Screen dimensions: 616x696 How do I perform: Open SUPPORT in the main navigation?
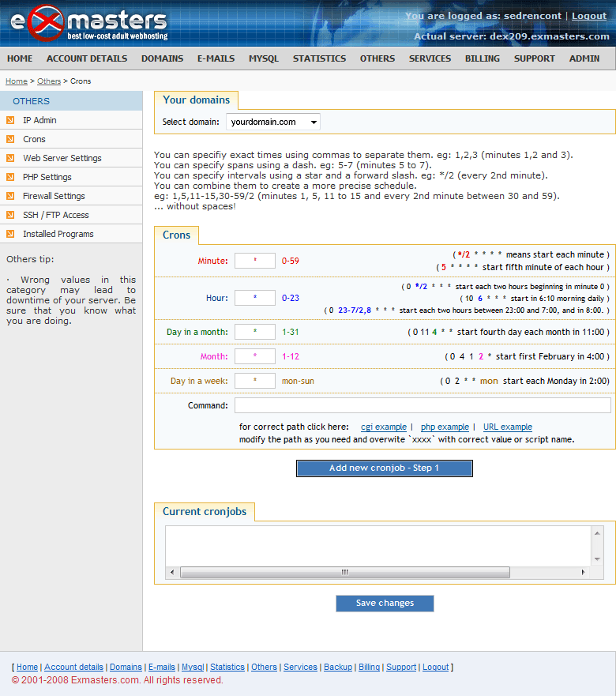(535, 58)
